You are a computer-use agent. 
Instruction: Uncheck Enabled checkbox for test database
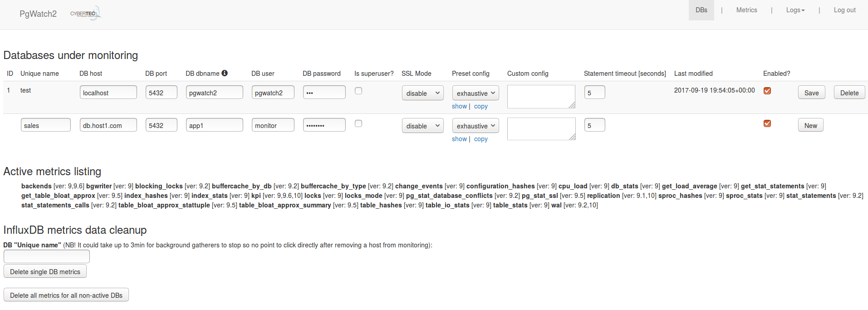[x=767, y=91]
